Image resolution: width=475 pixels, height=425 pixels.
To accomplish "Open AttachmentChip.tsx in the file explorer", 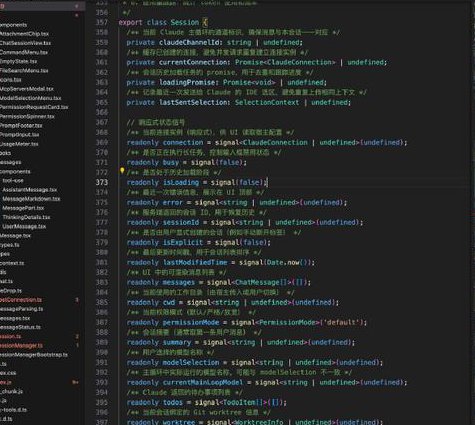I will point(24,34).
